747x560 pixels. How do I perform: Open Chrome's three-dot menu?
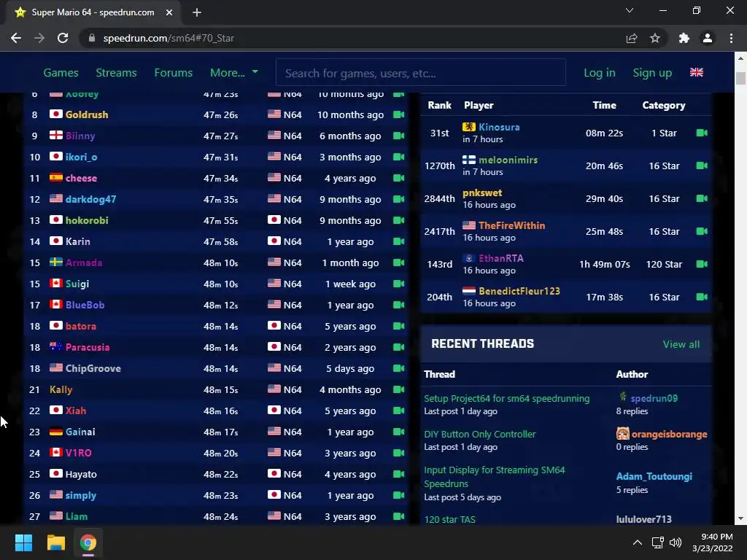pos(731,38)
